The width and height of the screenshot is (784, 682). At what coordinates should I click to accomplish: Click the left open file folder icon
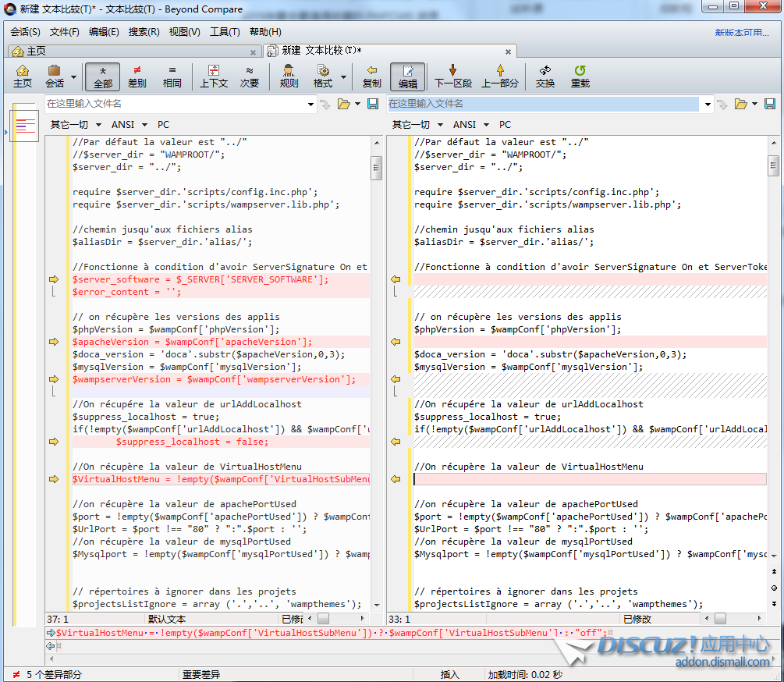tap(343, 104)
